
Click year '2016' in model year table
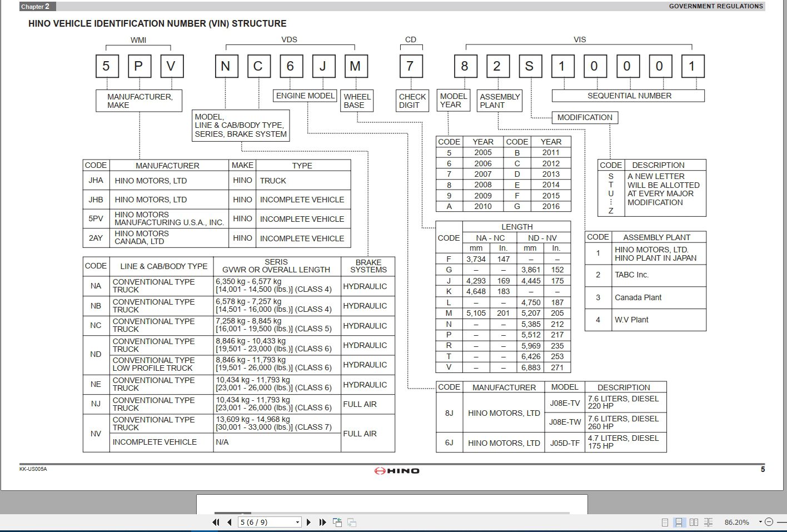(x=551, y=206)
